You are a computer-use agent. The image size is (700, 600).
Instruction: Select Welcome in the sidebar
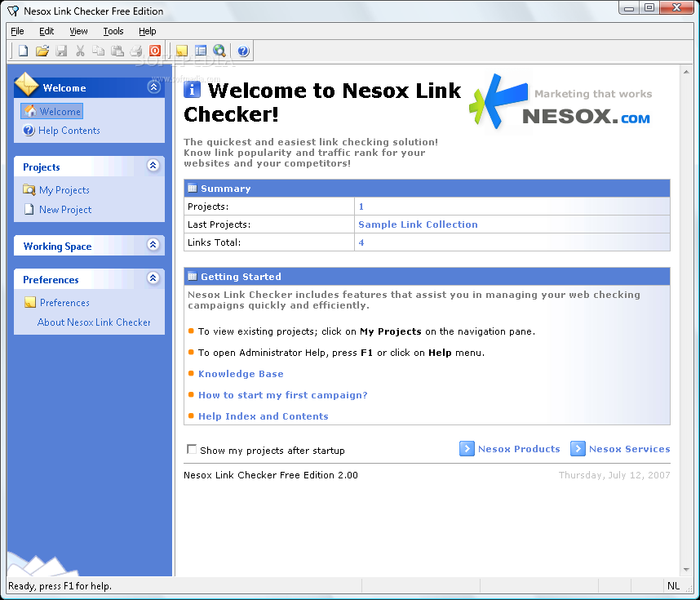51,111
